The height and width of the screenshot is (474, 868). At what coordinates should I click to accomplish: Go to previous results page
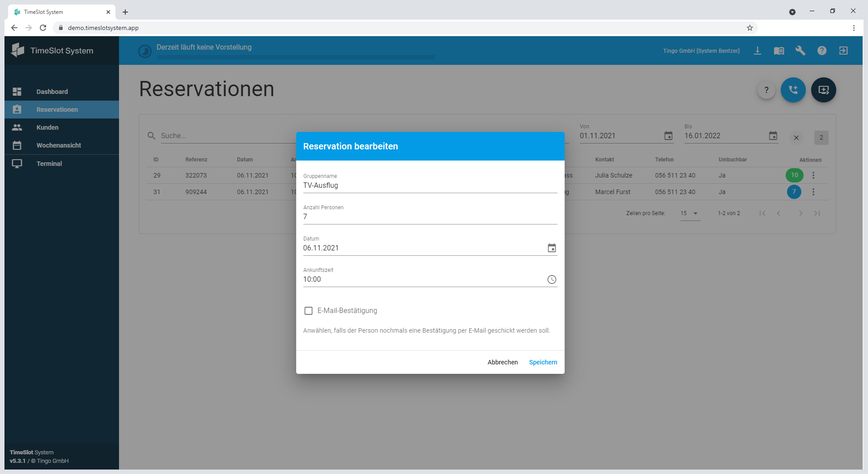tap(779, 213)
